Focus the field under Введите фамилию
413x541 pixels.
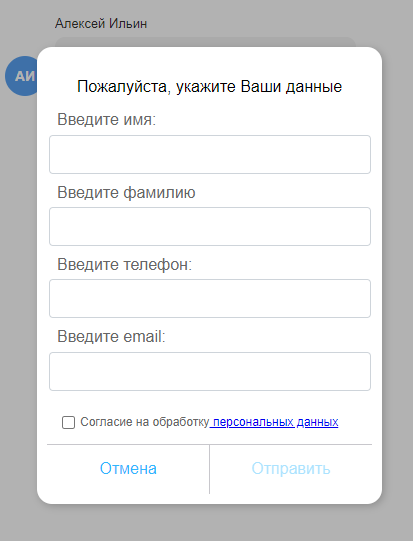coord(210,226)
